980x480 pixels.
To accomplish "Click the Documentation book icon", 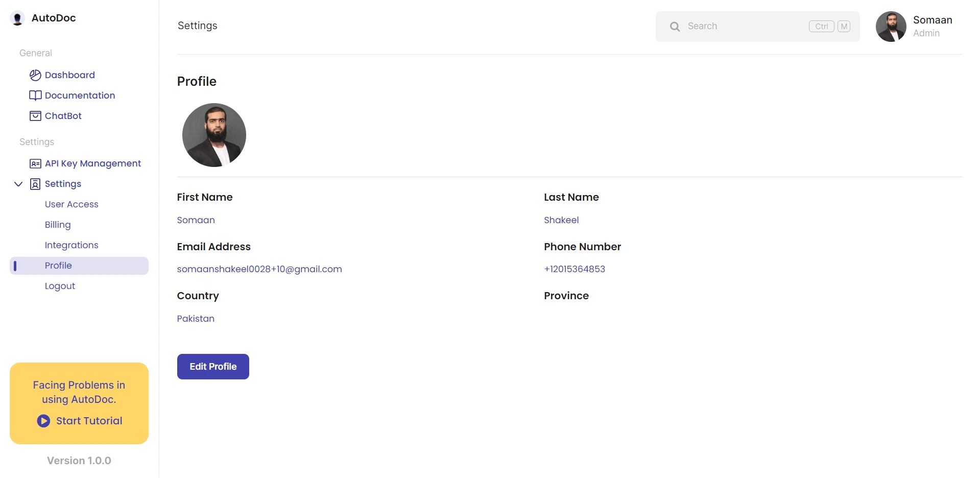I will (35, 95).
